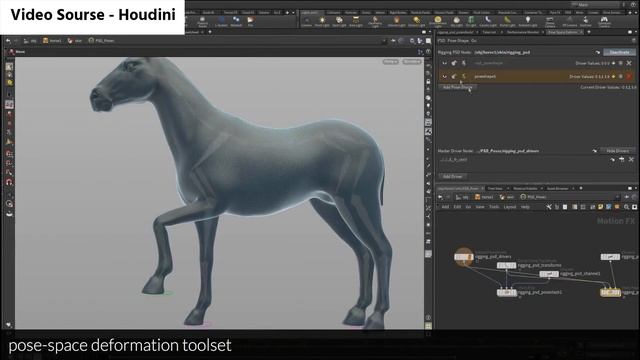This screenshot has height=360, width=640.
Task: Switch to the Material Palette tab
Action: (525, 188)
